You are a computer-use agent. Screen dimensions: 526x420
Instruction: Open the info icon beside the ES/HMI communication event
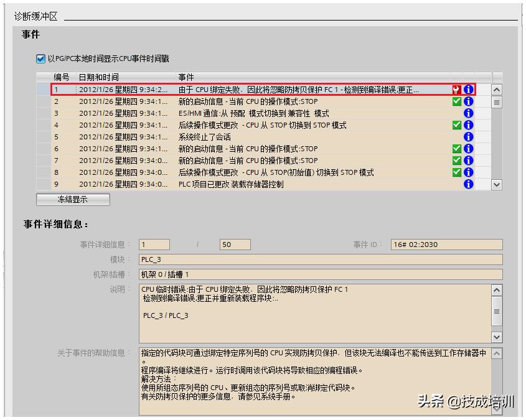[470, 113]
